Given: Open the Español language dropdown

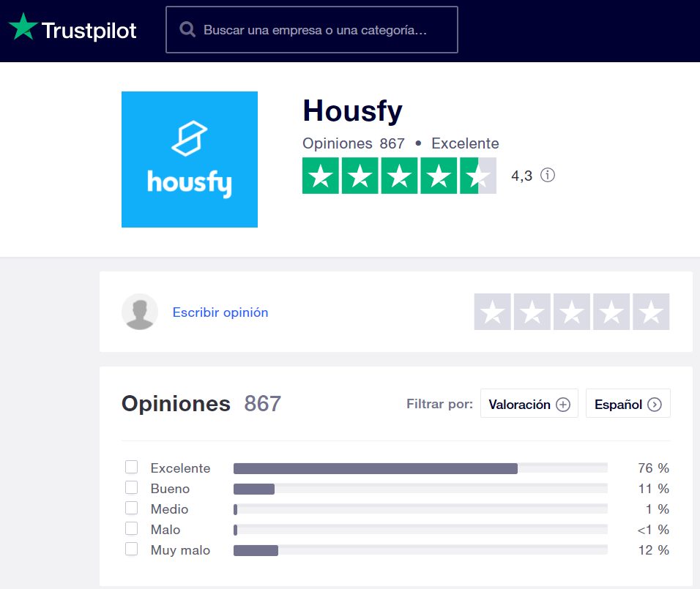Looking at the screenshot, I should click(x=628, y=403).
